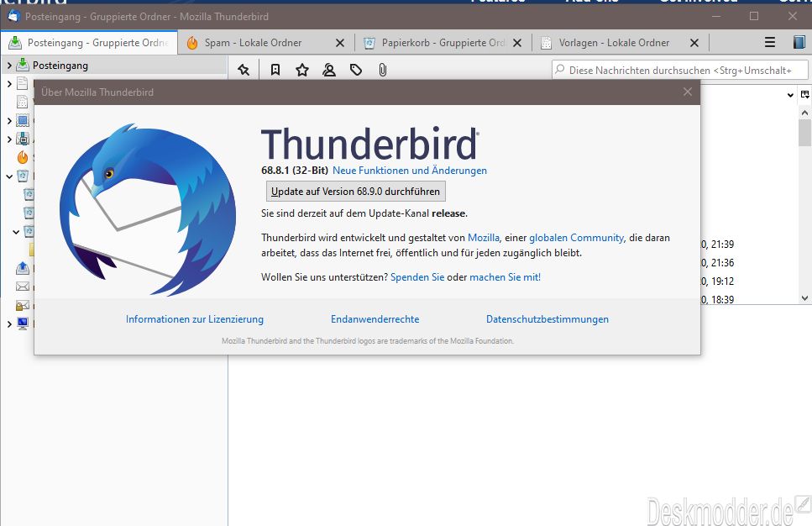Open Informationen zur Lizenzierung link

click(195, 319)
